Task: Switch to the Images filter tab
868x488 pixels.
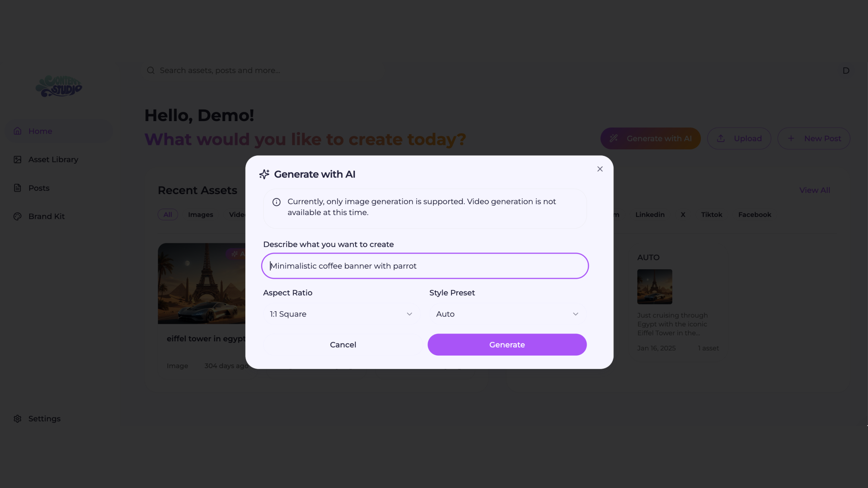Action: tap(200, 215)
